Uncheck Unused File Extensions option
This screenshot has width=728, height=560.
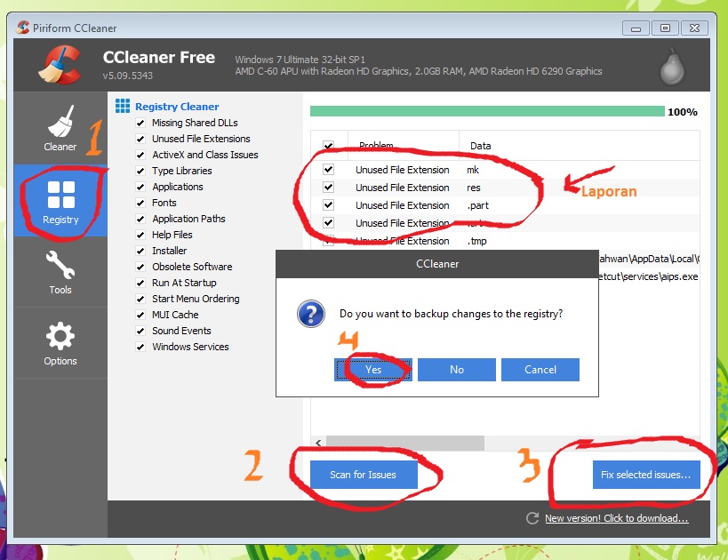coord(140,139)
